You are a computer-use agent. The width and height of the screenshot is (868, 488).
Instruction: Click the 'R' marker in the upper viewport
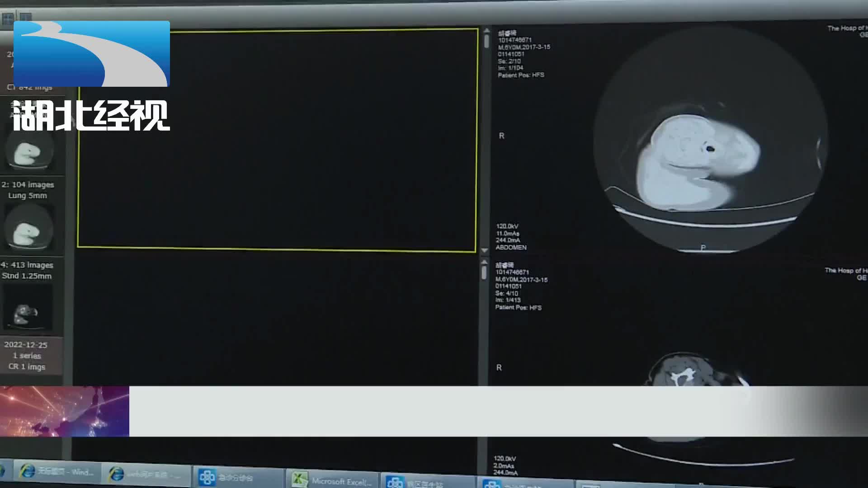point(501,136)
